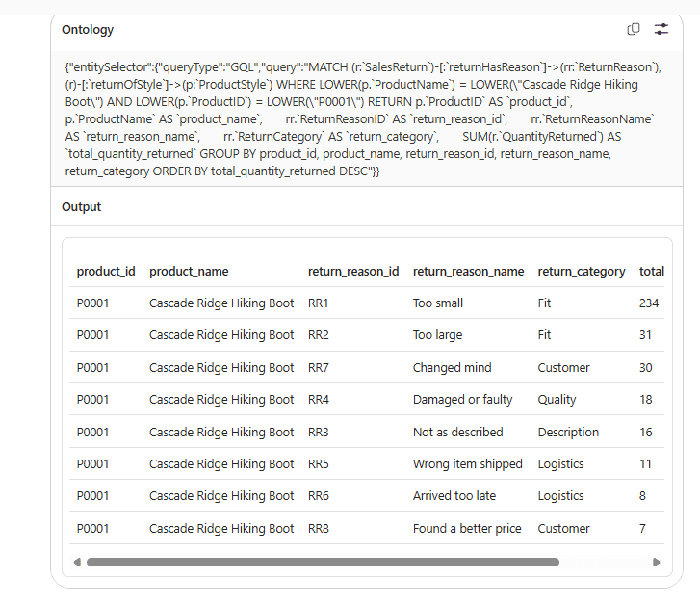This screenshot has width=700, height=605.
Task: Select the RR2 return reason id cell
Action: click(x=319, y=334)
